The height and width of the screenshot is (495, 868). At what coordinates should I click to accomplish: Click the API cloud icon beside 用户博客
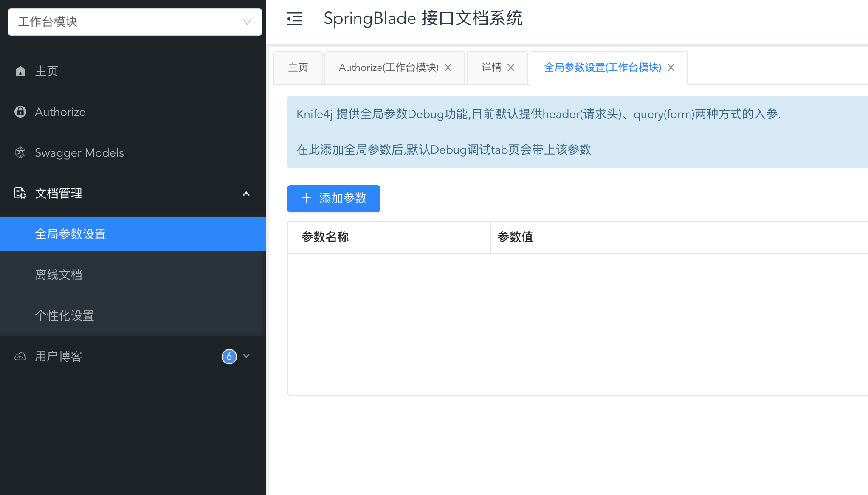20,356
